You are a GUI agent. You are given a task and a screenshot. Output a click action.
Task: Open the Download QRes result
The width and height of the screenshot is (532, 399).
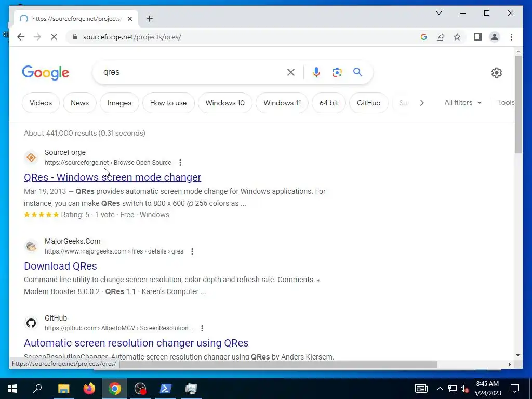pos(60,266)
